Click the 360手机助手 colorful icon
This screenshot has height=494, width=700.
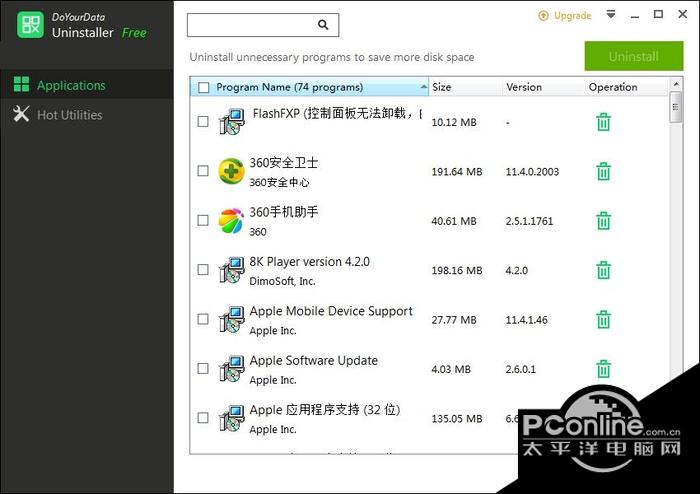(231, 221)
